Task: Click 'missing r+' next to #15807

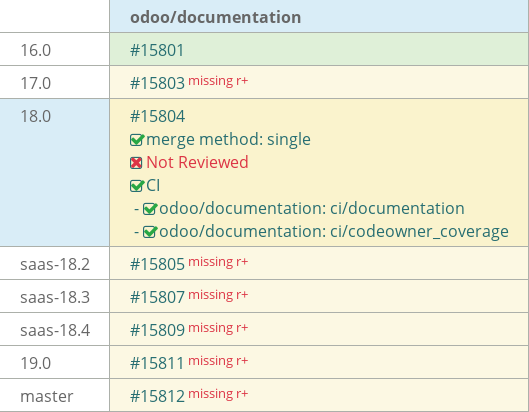Action: coord(218,295)
